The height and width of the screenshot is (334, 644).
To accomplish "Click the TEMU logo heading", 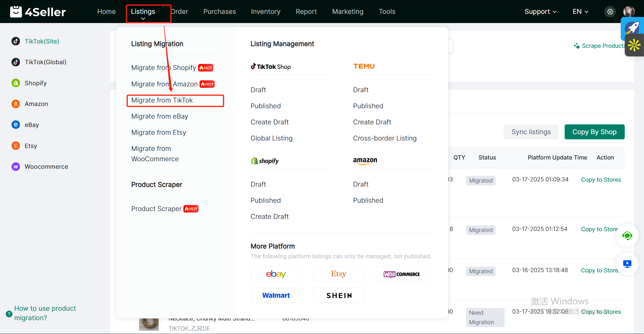I will click(x=364, y=66).
